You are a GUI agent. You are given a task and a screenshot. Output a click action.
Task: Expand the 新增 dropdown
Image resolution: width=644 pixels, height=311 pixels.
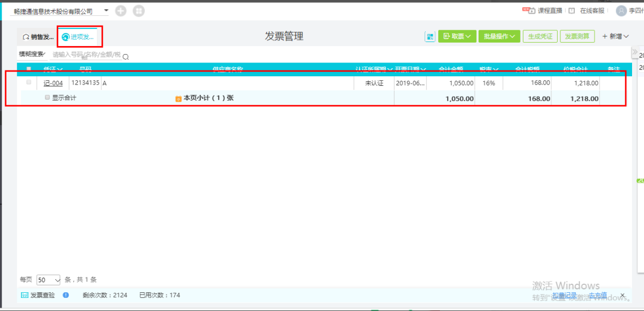pyautogui.click(x=615, y=36)
